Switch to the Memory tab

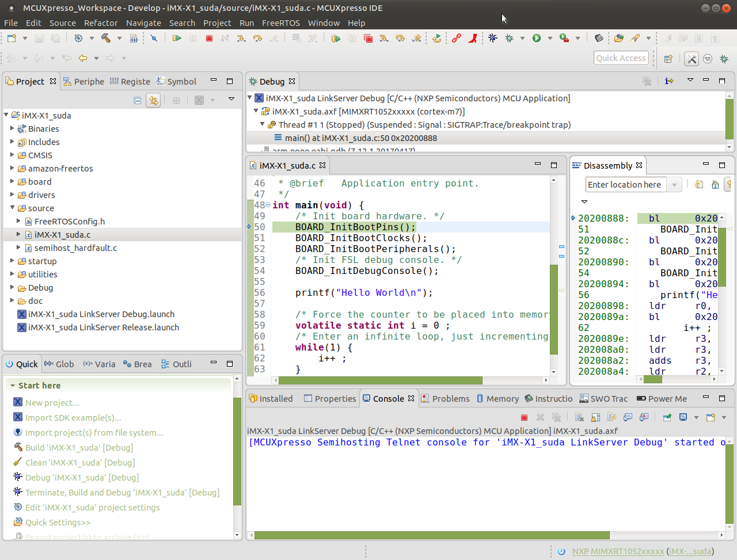click(497, 398)
